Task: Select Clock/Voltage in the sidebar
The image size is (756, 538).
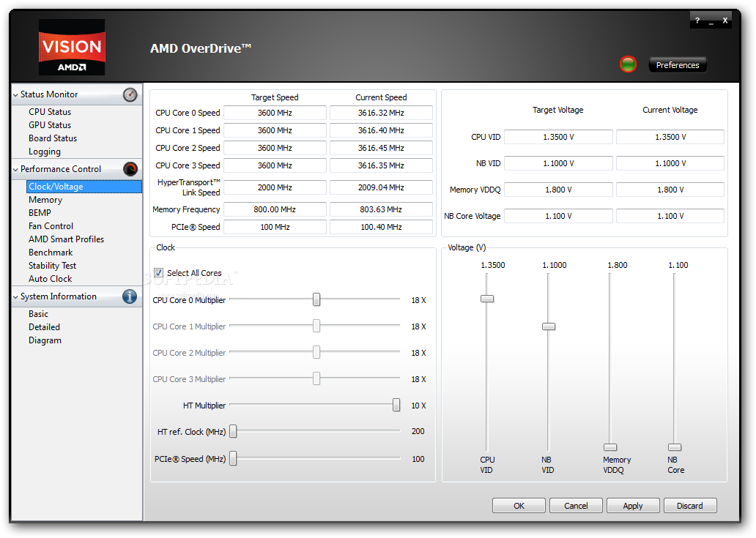Action: pyautogui.click(x=84, y=187)
